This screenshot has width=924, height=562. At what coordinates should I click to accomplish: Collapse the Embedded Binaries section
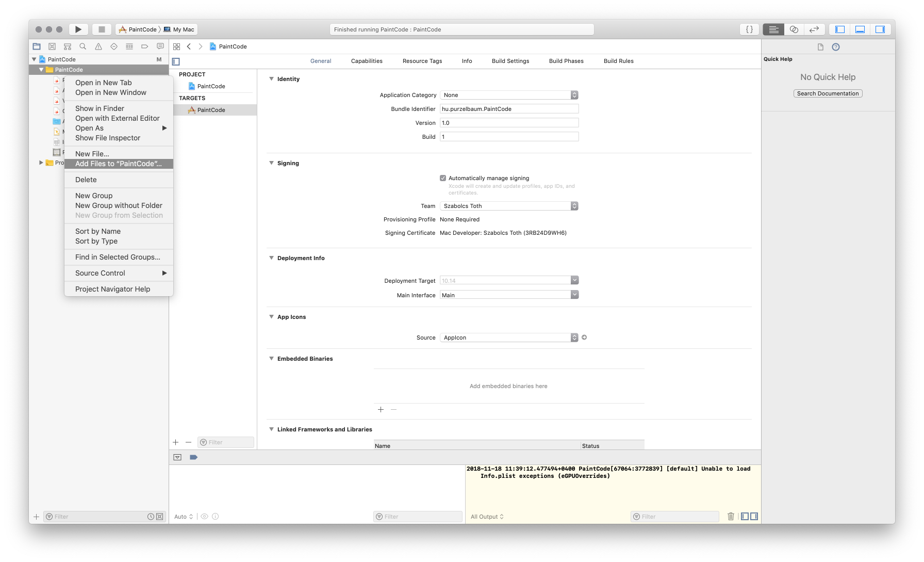(272, 359)
